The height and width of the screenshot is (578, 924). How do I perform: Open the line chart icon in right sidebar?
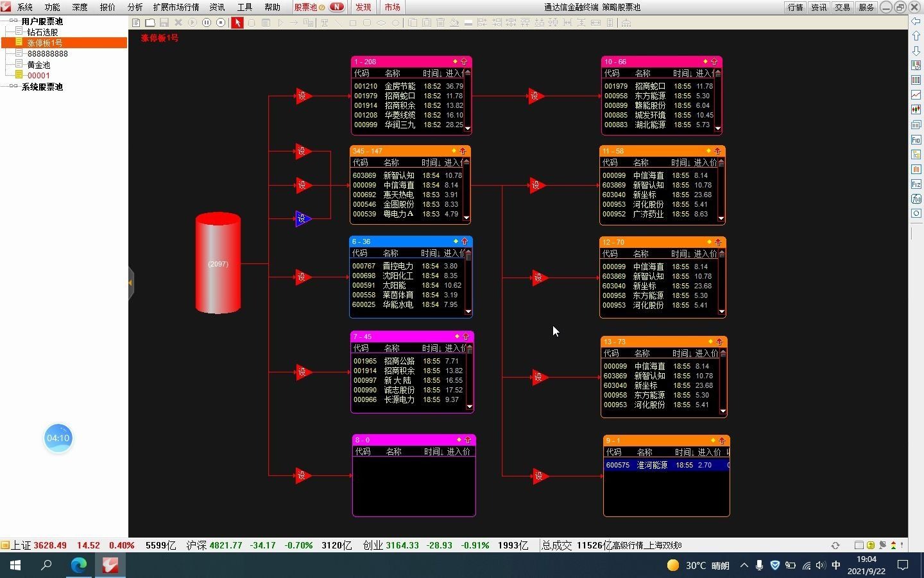click(916, 95)
